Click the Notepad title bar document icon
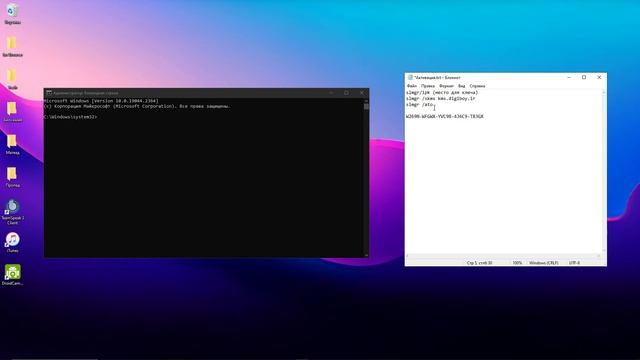The width and height of the screenshot is (640, 360). 410,77
